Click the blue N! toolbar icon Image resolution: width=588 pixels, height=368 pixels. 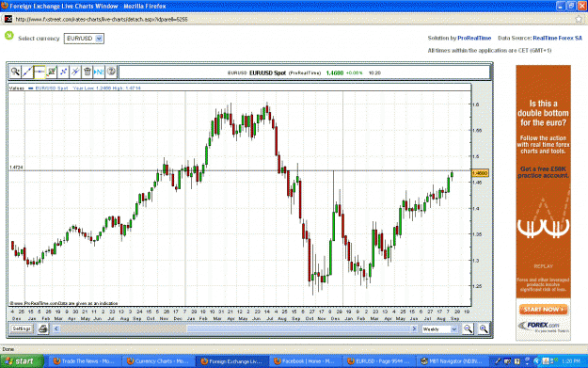pos(99,72)
